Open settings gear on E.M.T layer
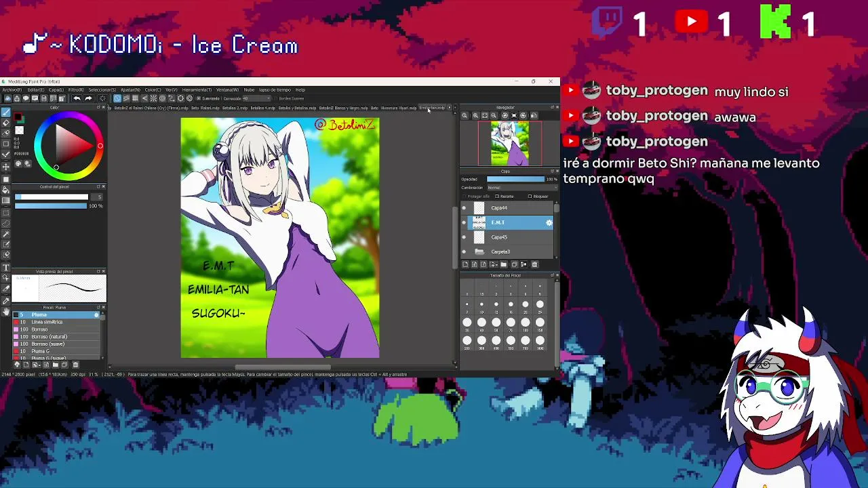The height and width of the screenshot is (488, 868). point(549,222)
